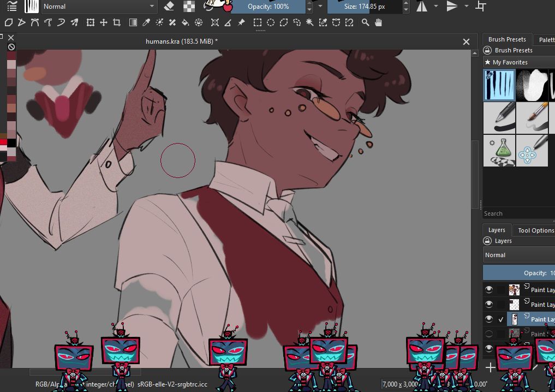
Task: Select the Assistant tool
Action: click(215, 23)
